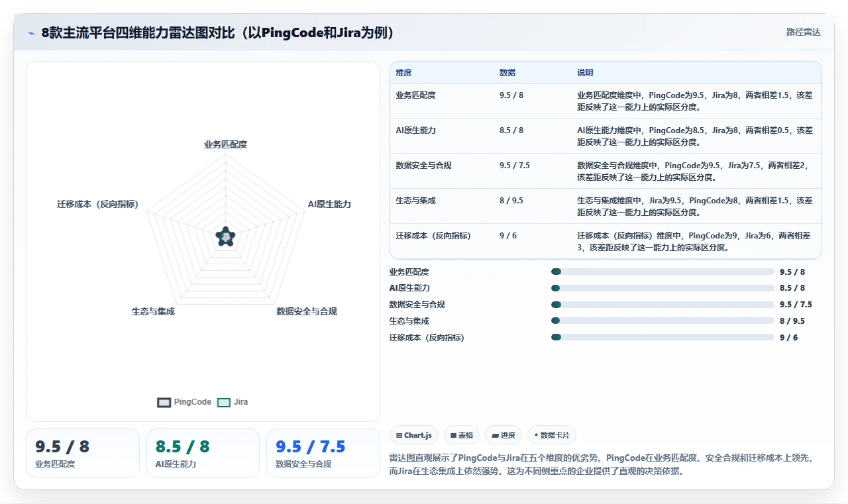Click the radar data polygon at chart center
Viewport: 848px width, 504px height.
click(226, 237)
